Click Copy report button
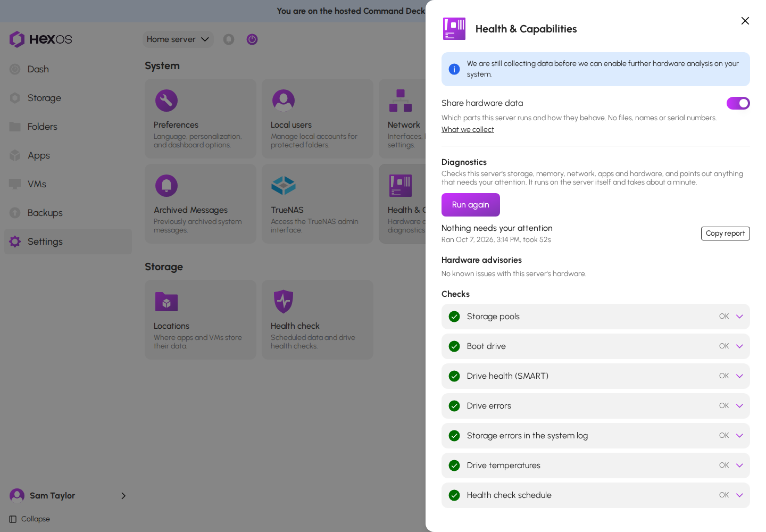The image size is (766, 532). pos(726,234)
